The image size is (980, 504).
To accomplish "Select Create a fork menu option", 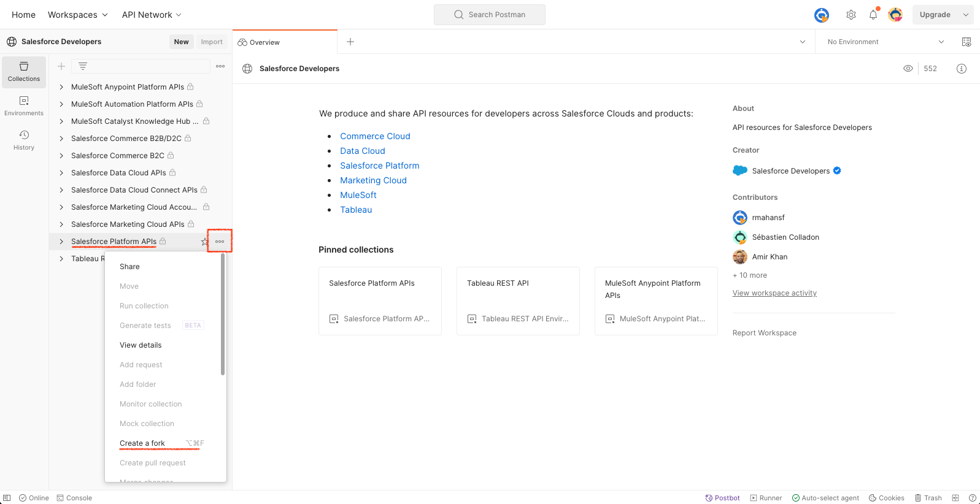I will coord(142,443).
